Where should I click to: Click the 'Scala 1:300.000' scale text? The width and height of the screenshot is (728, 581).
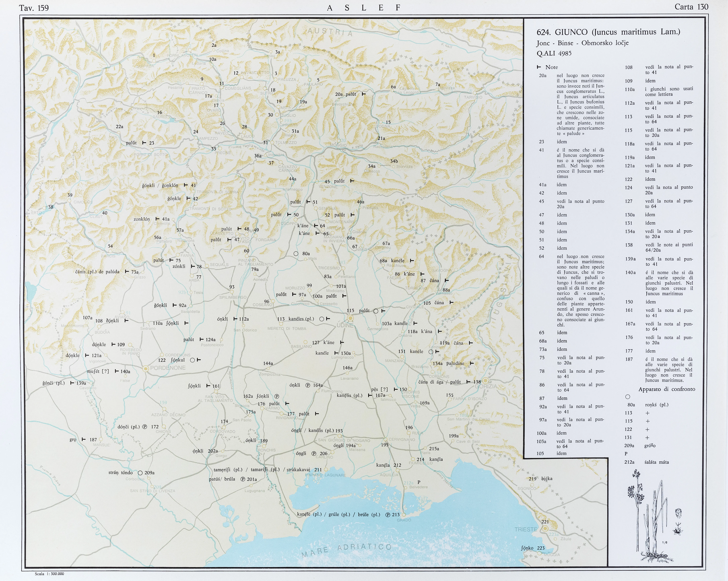49,574
